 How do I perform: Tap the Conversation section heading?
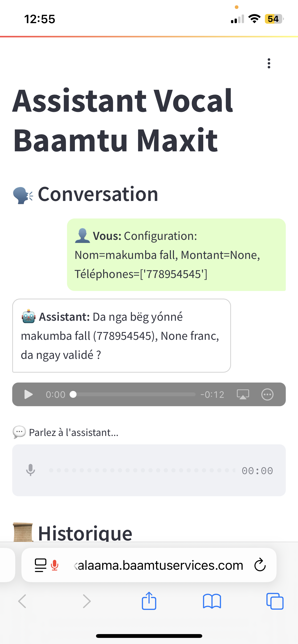click(x=98, y=194)
